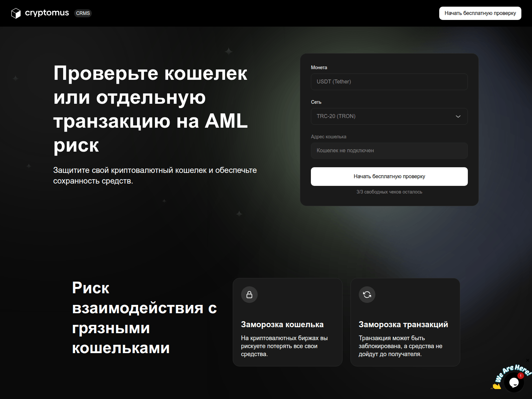The width and height of the screenshot is (532, 399).
Task: Expand the TRC-20 (TRON) network dropdown
Action: 388,116
